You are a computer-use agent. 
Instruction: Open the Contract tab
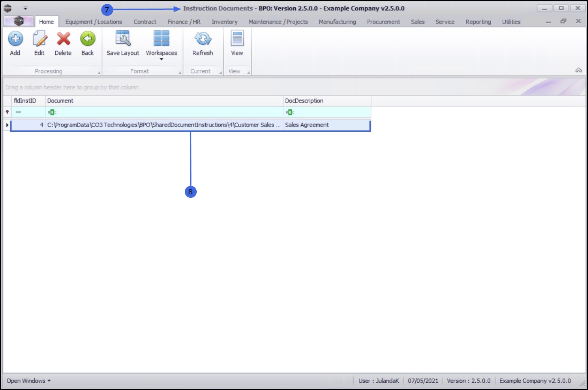click(145, 22)
